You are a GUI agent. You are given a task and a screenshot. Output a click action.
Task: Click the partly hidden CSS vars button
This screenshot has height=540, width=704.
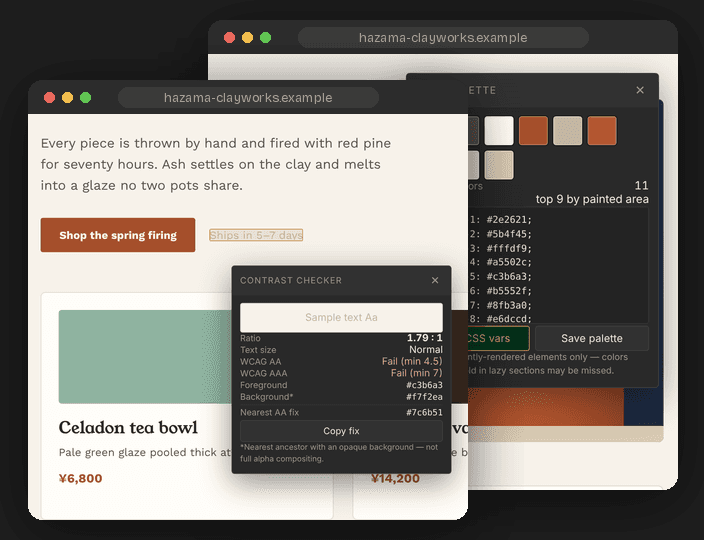tap(498, 338)
